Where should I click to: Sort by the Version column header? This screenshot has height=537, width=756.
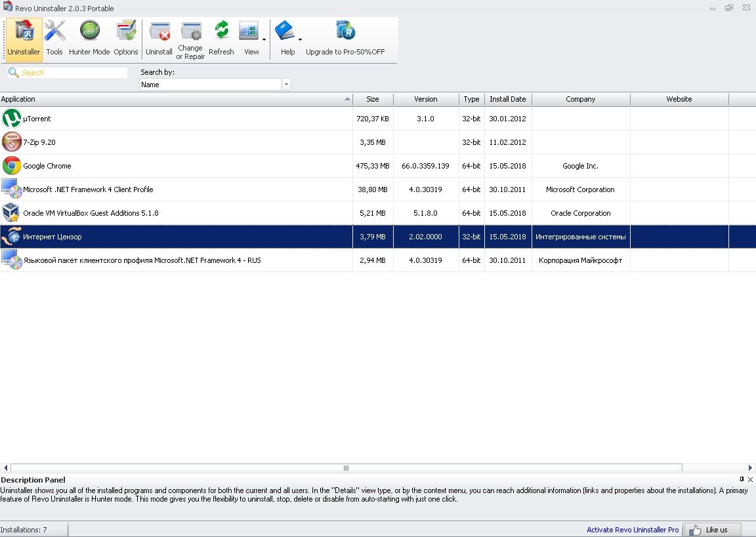426,99
